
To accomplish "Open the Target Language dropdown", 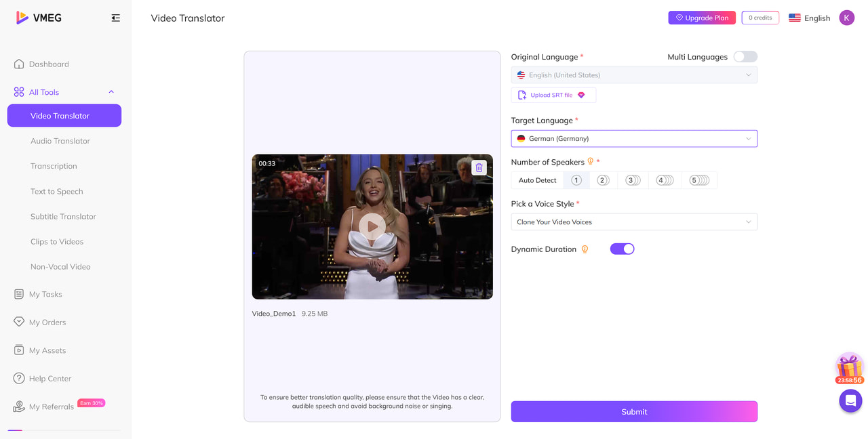I will pos(634,138).
